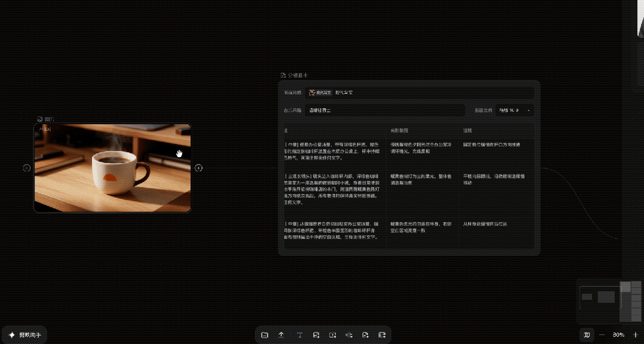Click the storyboard script document icon
The width and height of the screenshot is (644, 344).
[x=366, y=335]
